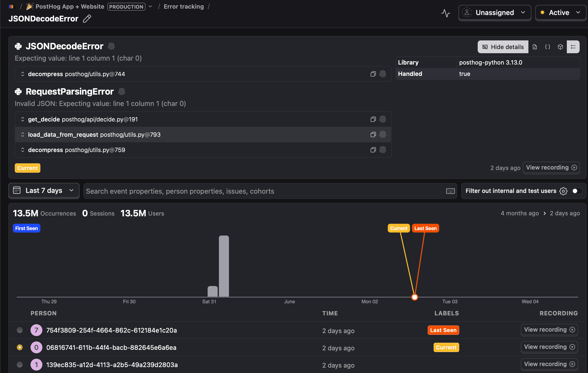Select radio for person 754f3809 row
This screenshot has width=588, height=373.
pos(20,330)
